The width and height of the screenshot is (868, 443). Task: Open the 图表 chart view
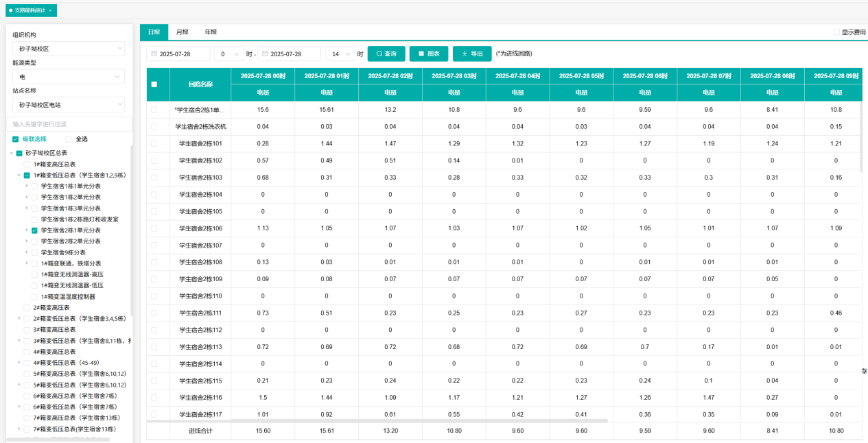pos(429,54)
